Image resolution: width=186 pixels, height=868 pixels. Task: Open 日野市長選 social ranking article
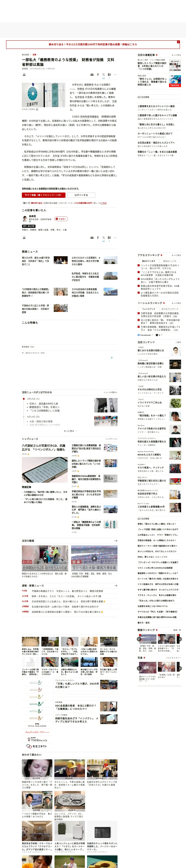tap(160, 315)
